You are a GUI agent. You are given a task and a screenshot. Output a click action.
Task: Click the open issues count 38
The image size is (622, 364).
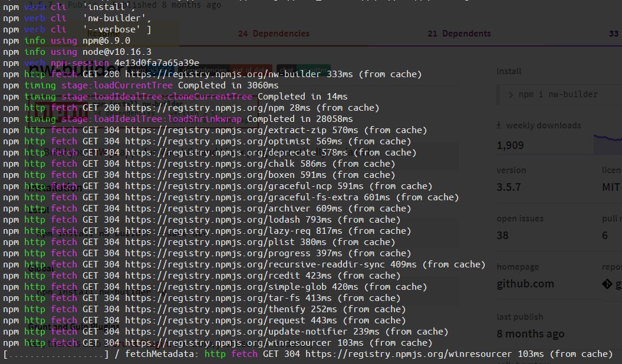(x=502, y=236)
